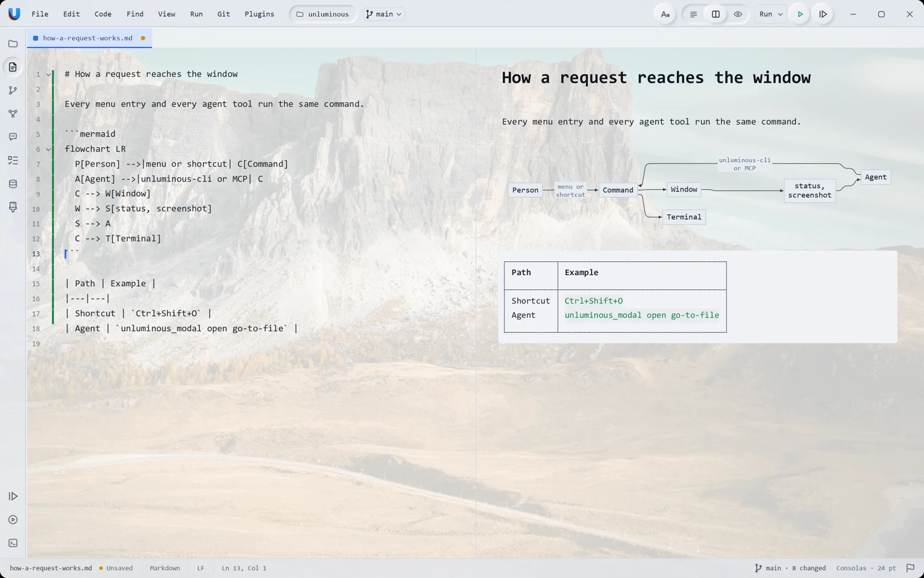Click the Ctrl+Shift+O table cell in preview
Image resolution: width=924 pixels, height=578 pixels.
(x=594, y=301)
